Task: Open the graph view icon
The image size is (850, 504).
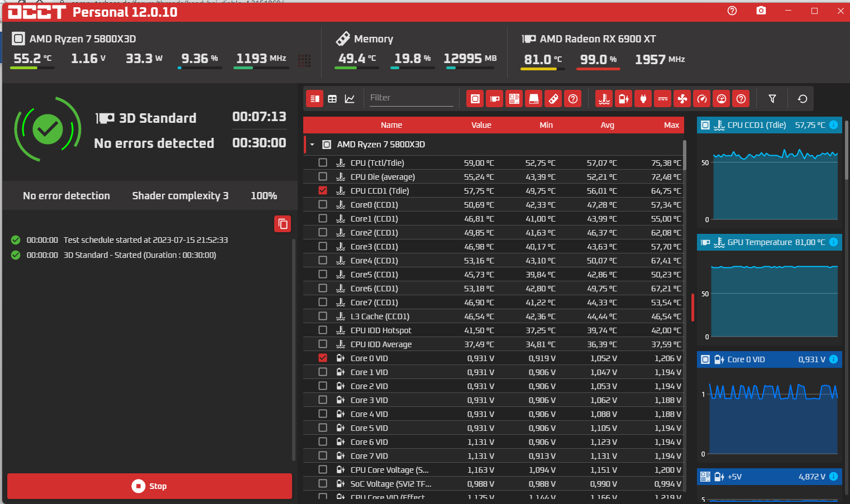Action: [350, 99]
